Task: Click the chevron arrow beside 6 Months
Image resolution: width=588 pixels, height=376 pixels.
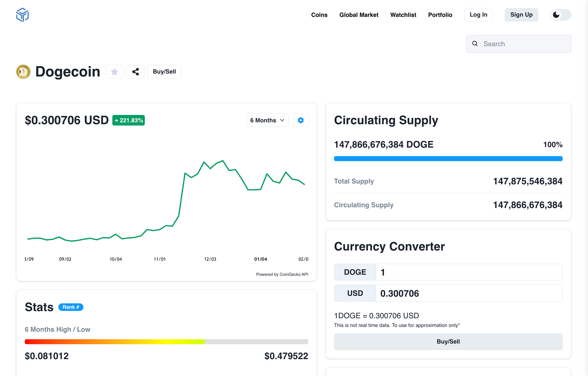Action: 282,120
